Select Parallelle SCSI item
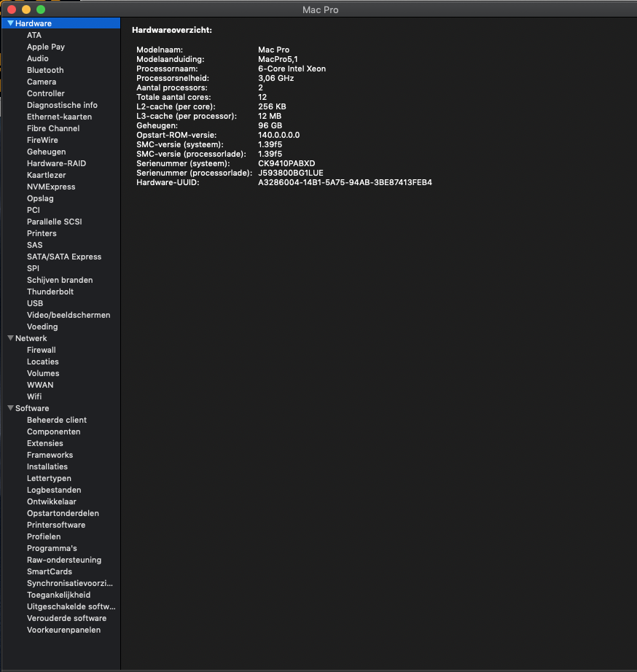The image size is (637, 672). coord(54,222)
